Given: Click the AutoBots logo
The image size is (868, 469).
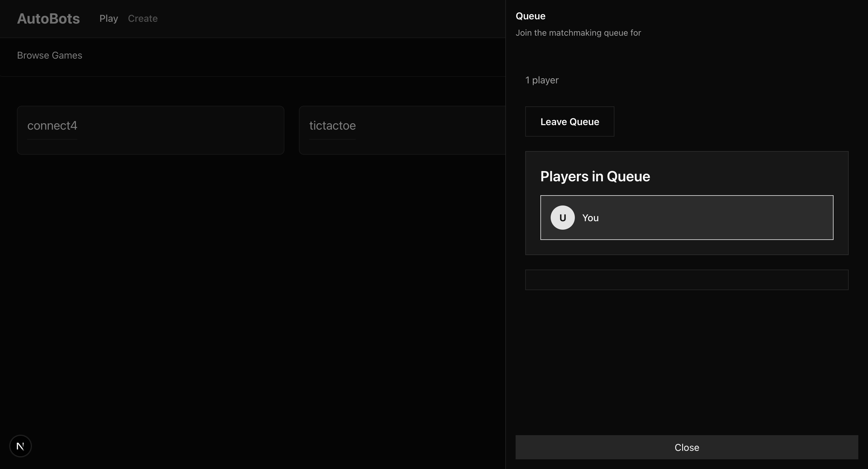Looking at the screenshot, I should 48,18.
